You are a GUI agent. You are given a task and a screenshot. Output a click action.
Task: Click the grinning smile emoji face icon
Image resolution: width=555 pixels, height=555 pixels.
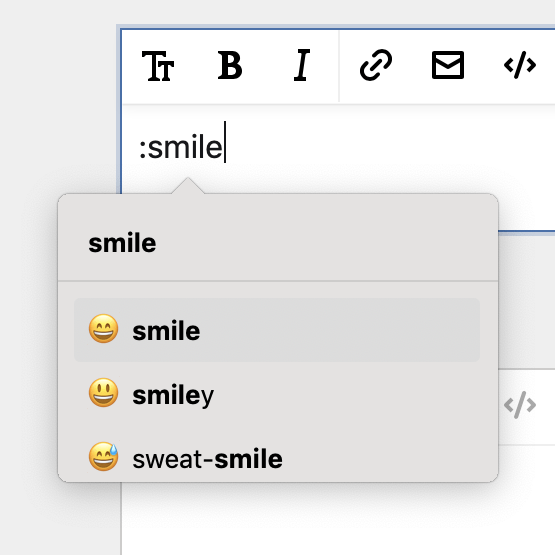[103, 329]
